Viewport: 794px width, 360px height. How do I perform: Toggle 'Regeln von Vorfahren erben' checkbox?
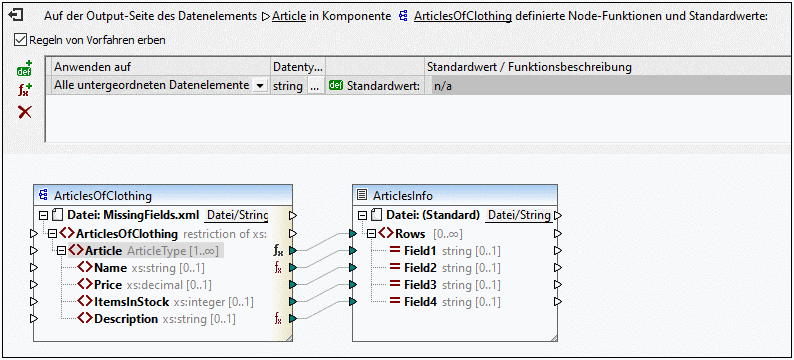click(x=20, y=39)
